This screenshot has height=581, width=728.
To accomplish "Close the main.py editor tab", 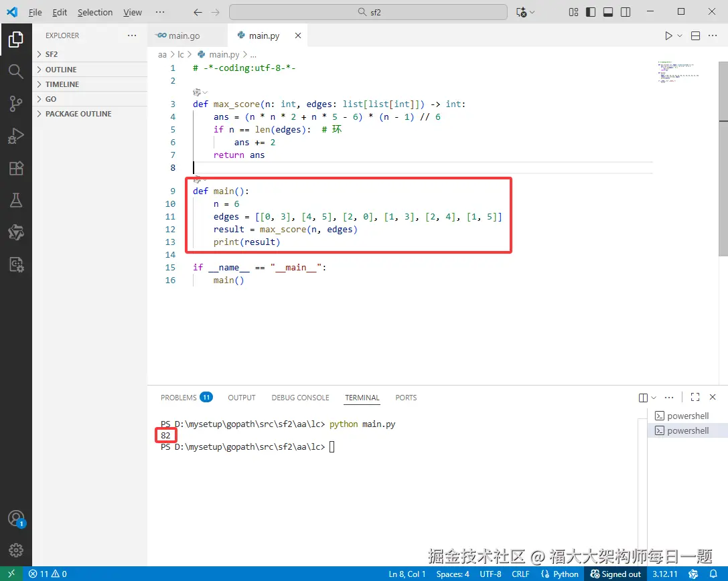I will coord(298,35).
